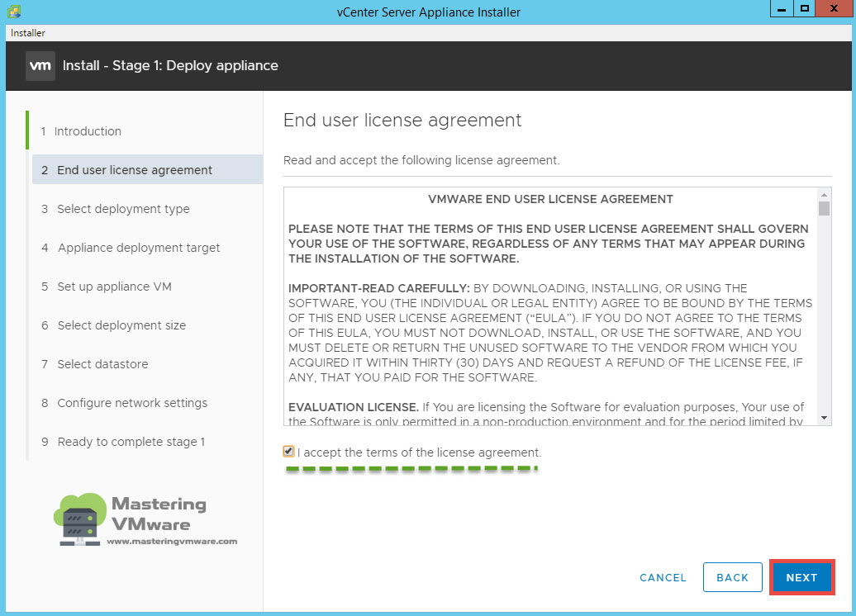Open the Installer menu
This screenshot has height=616, width=856.
(28, 33)
